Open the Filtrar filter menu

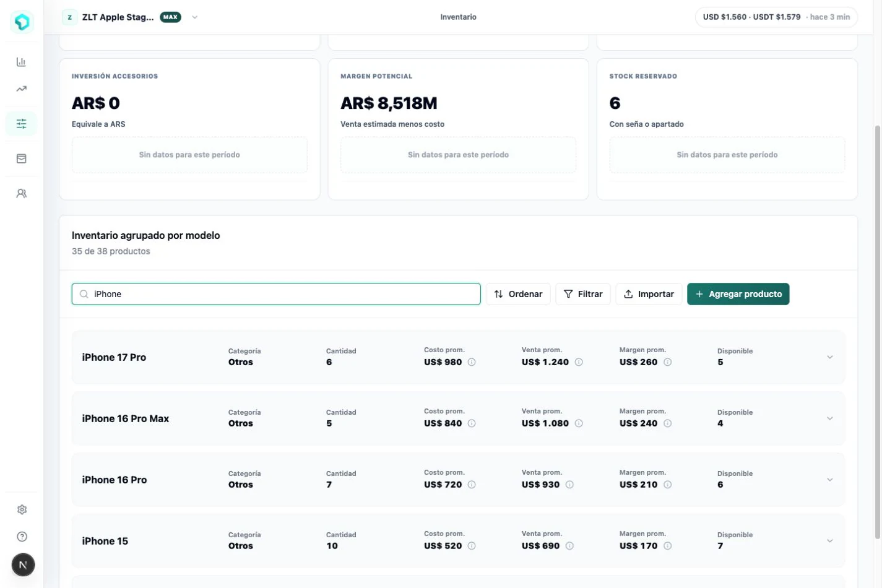coord(583,294)
